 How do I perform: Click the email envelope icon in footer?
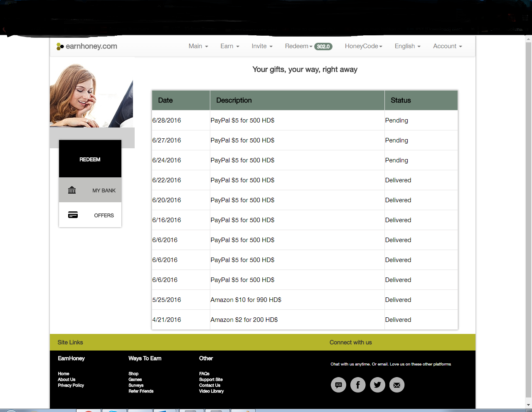click(397, 385)
